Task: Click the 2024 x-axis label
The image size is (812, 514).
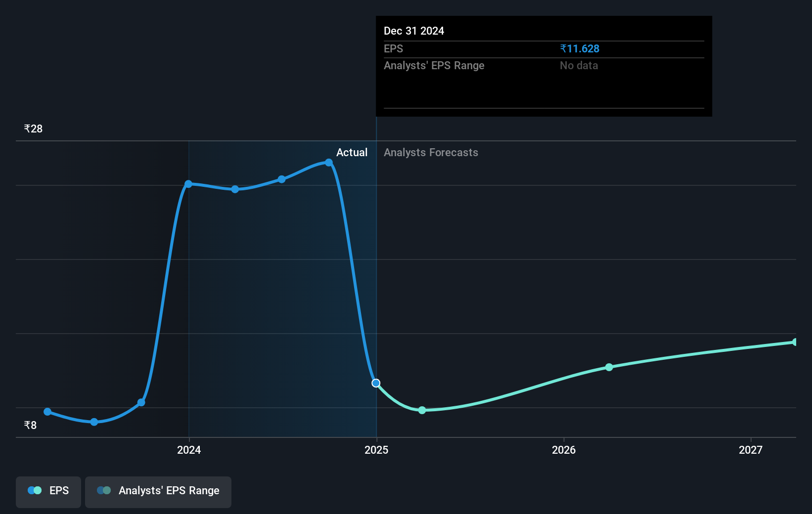Action: 189,450
